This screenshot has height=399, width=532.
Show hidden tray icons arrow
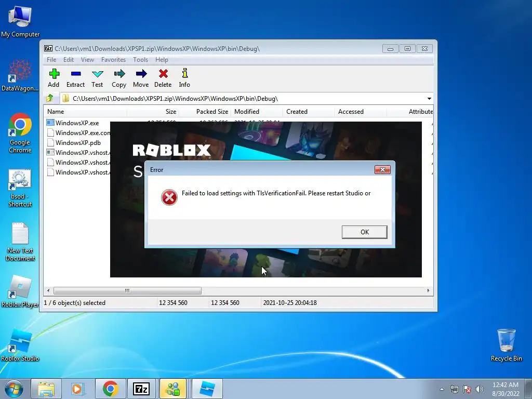tap(442, 389)
